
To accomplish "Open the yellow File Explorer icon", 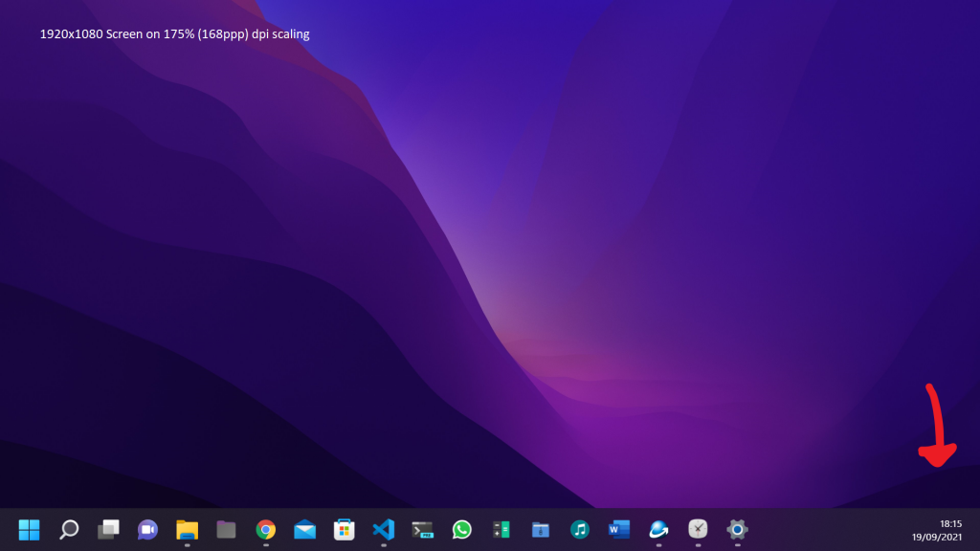I will 187,529.
